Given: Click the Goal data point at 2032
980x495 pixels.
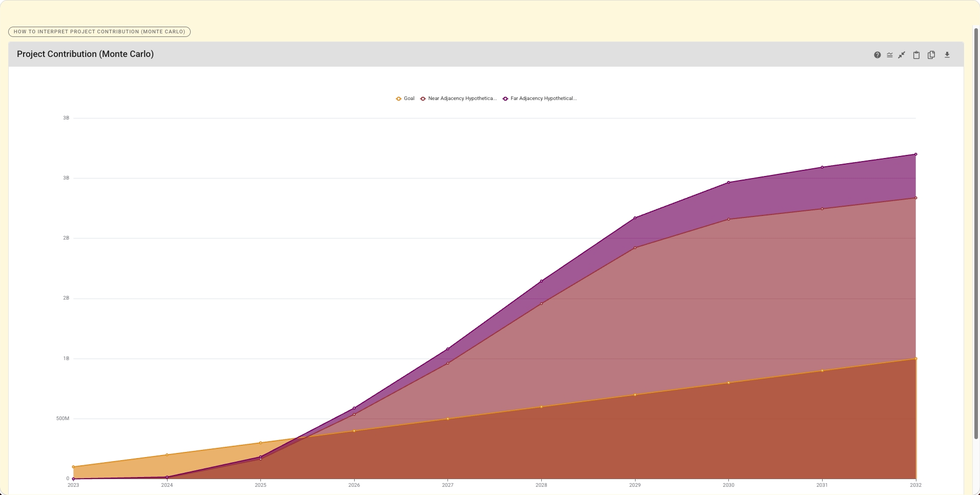Looking at the screenshot, I should (x=916, y=359).
